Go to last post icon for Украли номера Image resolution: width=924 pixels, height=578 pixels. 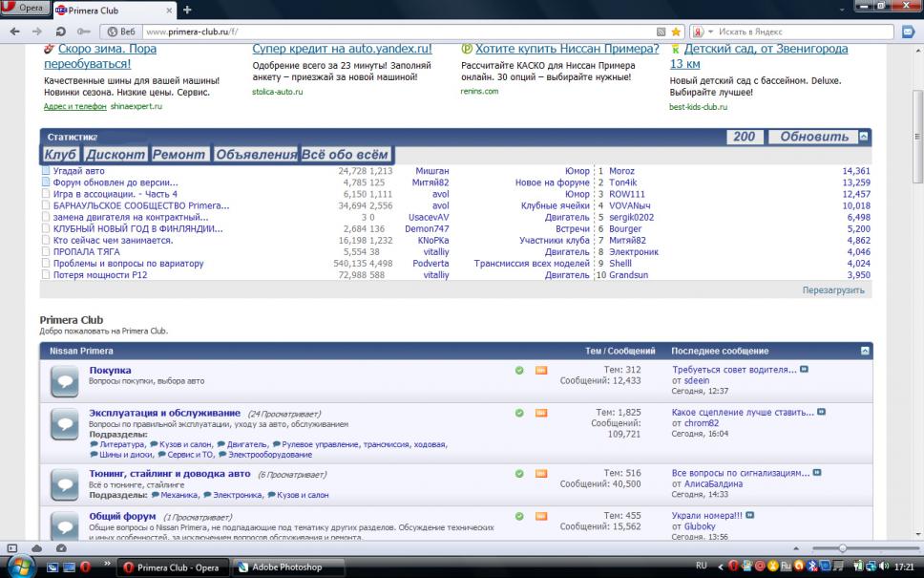click(750, 515)
